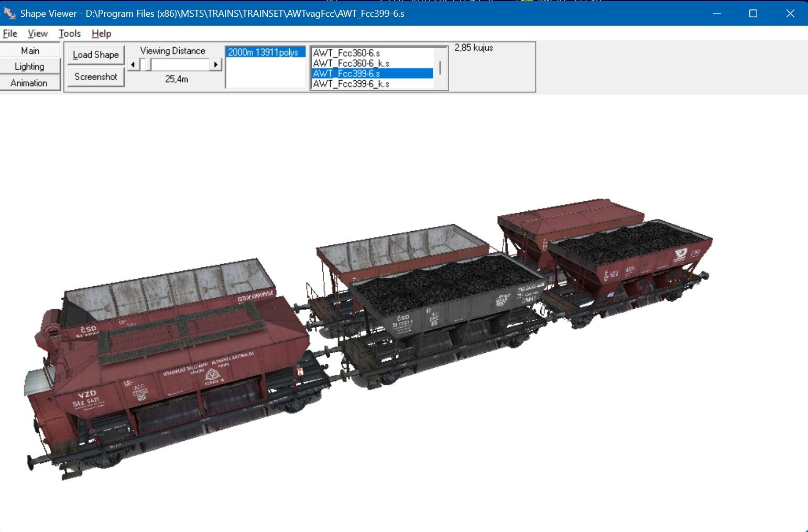Viewport: 808px width, 532px height.
Task: Open the Tools menu
Action: click(69, 34)
